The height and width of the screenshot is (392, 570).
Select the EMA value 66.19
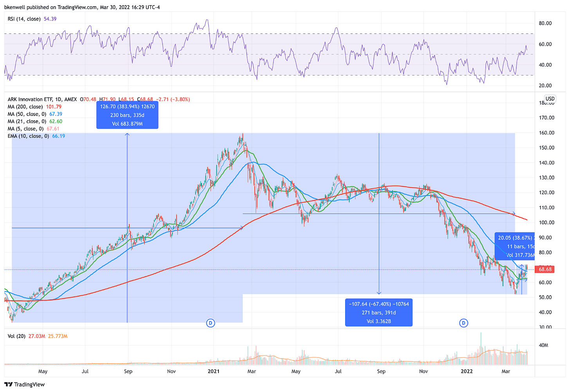58,136
